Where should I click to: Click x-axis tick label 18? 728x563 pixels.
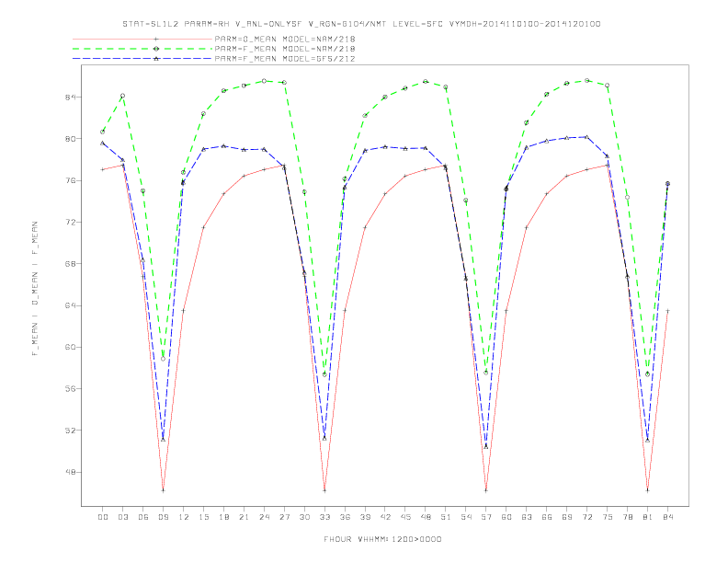[223, 517]
